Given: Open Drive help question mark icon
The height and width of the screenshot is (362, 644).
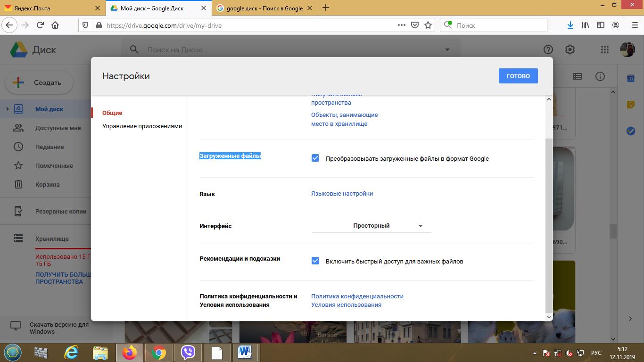Looking at the screenshot, I should point(548,49).
